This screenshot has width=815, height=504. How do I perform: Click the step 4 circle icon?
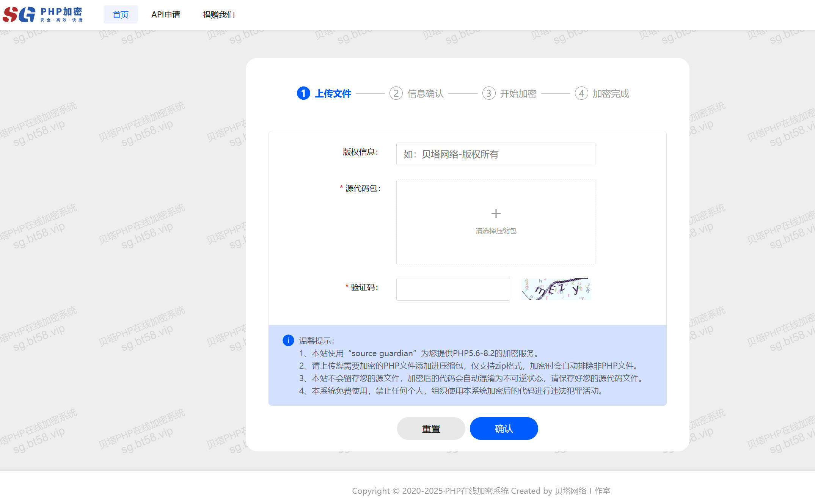point(581,93)
